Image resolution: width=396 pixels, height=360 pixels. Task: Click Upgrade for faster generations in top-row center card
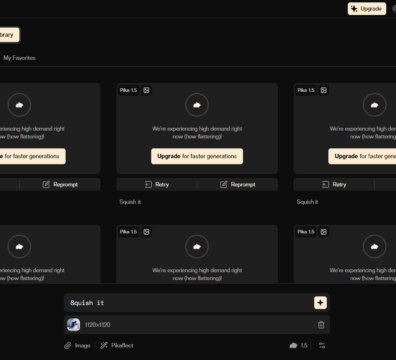pos(197,156)
